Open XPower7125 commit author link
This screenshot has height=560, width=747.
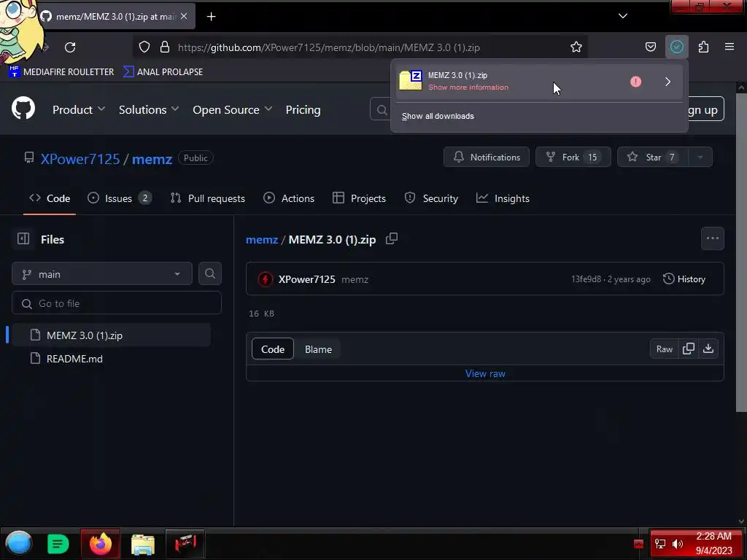pos(306,279)
